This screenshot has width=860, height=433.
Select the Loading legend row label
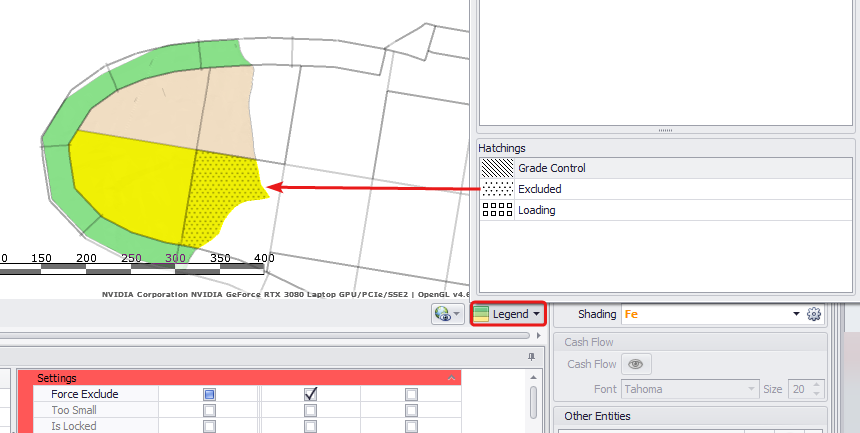click(536, 210)
